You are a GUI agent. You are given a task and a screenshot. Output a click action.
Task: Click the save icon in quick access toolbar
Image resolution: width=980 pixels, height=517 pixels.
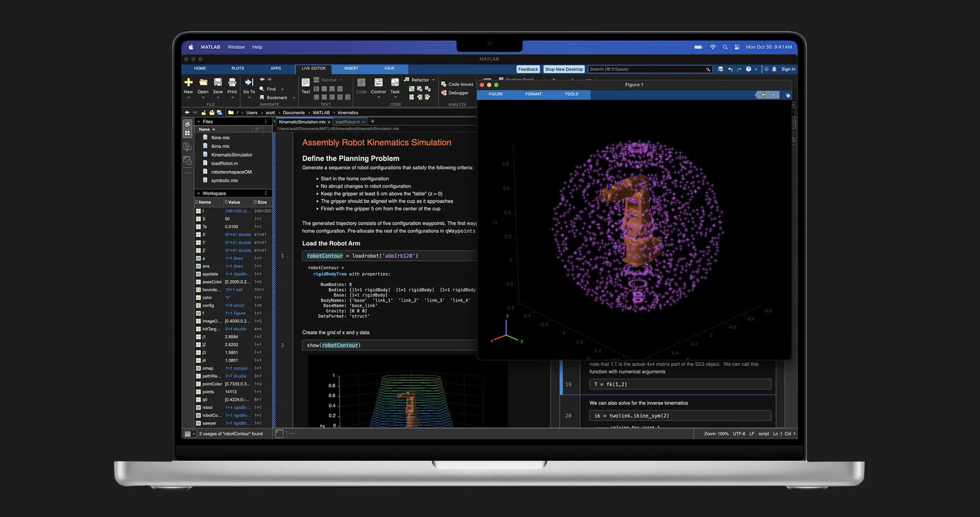pos(720,69)
